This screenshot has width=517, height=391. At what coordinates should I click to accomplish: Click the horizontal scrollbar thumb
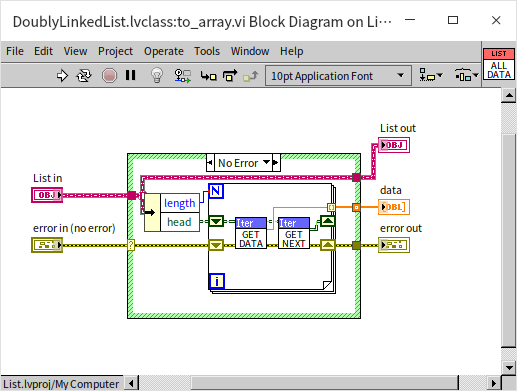(325, 383)
